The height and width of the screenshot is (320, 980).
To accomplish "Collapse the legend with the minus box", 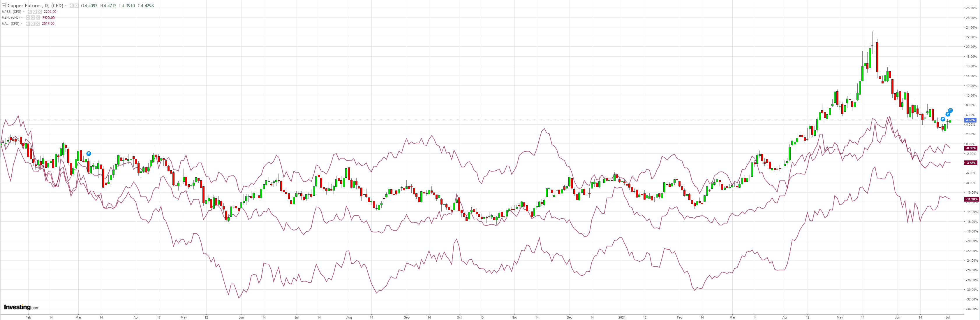I will coord(4,6).
